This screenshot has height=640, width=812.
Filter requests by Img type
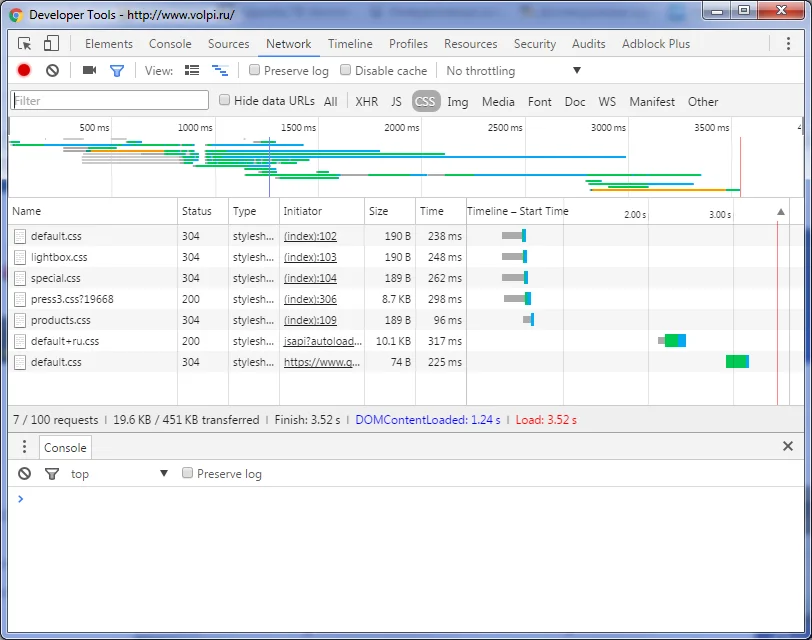coord(457,101)
